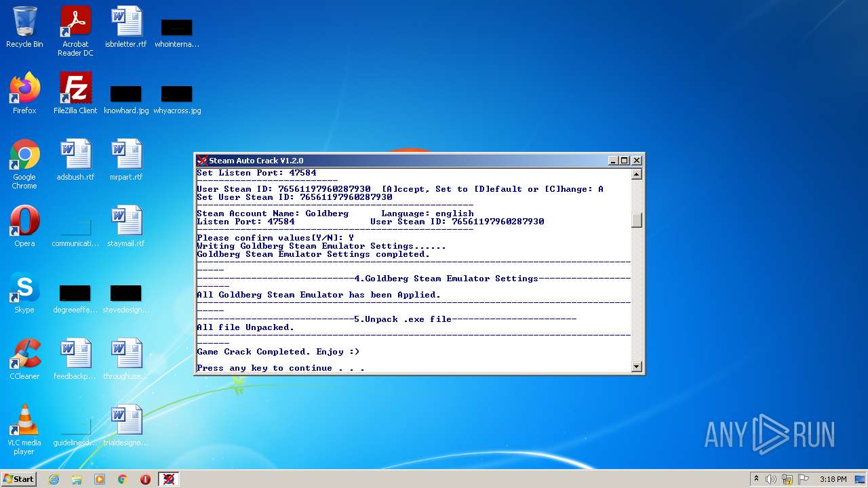Viewport: 868px width, 488px height.
Task: Click console scrollbar down arrow
Action: [x=636, y=367]
